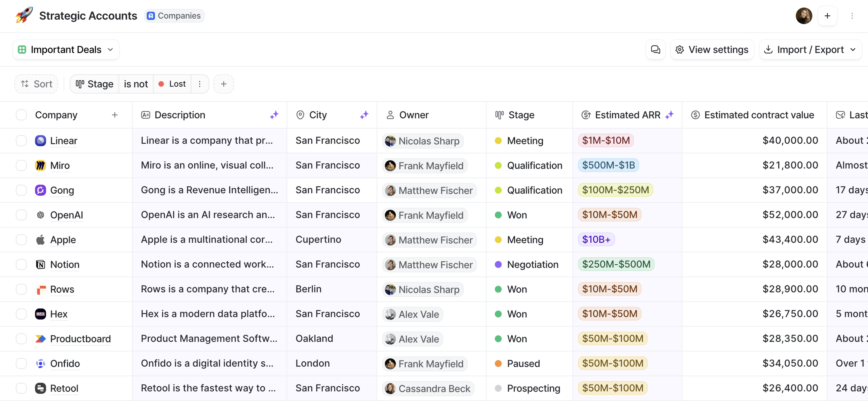Click the Sort button
The image size is (868, 401).
point(36,84)
